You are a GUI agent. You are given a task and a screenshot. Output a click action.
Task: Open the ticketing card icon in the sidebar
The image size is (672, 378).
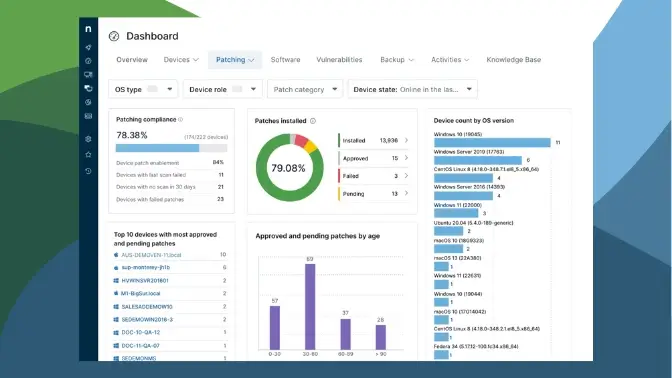pos(88,116)
